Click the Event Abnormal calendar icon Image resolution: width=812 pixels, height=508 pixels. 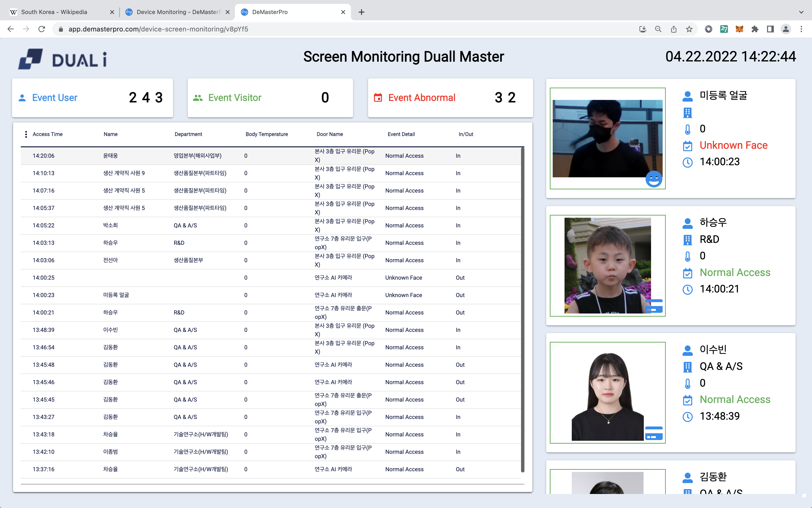(x=378, y=98)
